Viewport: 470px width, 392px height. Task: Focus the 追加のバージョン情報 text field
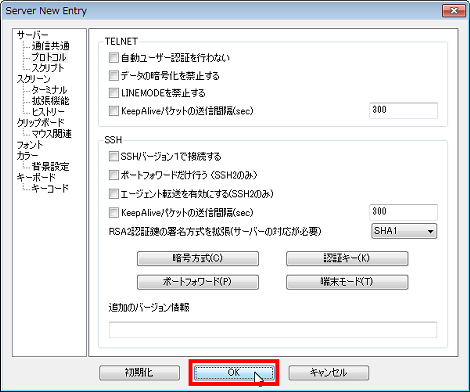[x=273, y=330]
